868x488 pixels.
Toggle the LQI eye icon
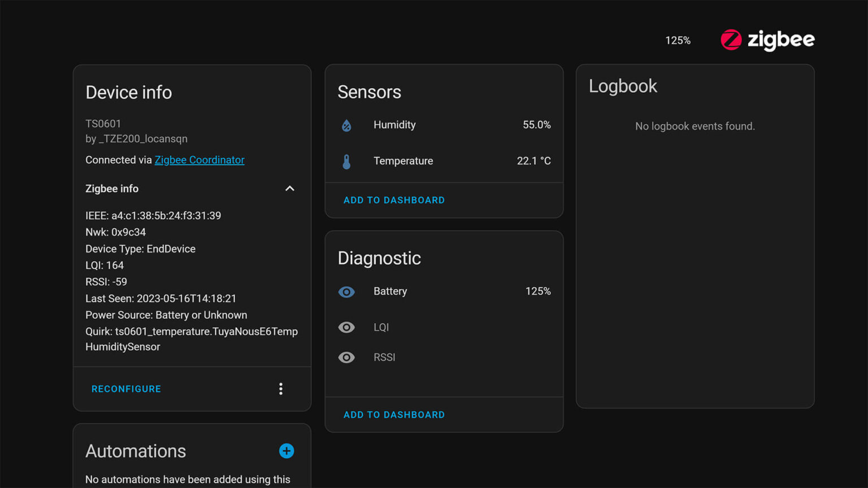[346, 328]
